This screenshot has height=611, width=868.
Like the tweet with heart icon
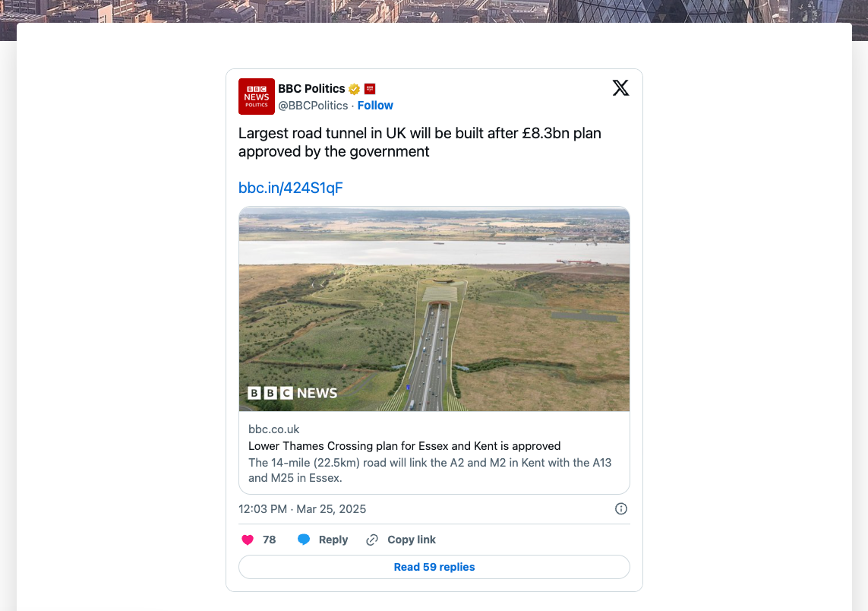(248, 540)
